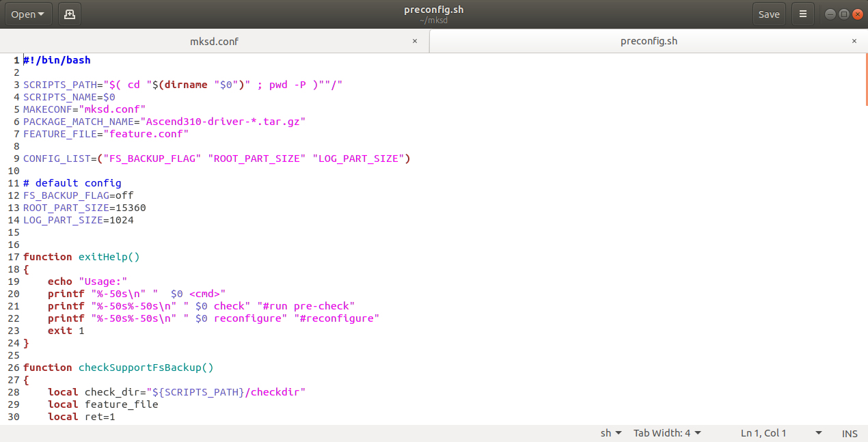Click the ~/mksd path subtitle in the header
Screen dimensions: 868x442
click(x=434, y=20)
